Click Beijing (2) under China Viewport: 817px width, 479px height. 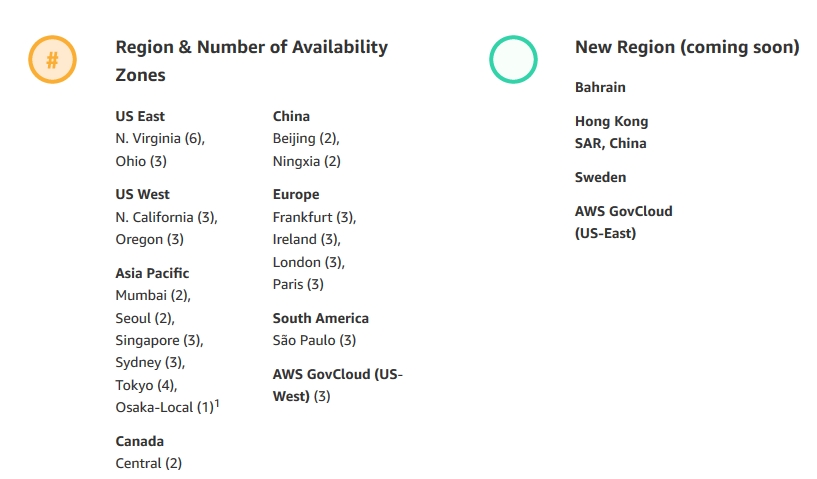click(x=306, y=138)
